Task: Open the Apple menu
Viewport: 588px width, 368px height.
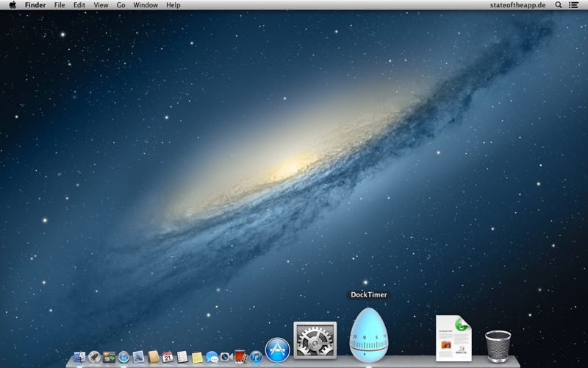Action: click(x=12, y=5)
